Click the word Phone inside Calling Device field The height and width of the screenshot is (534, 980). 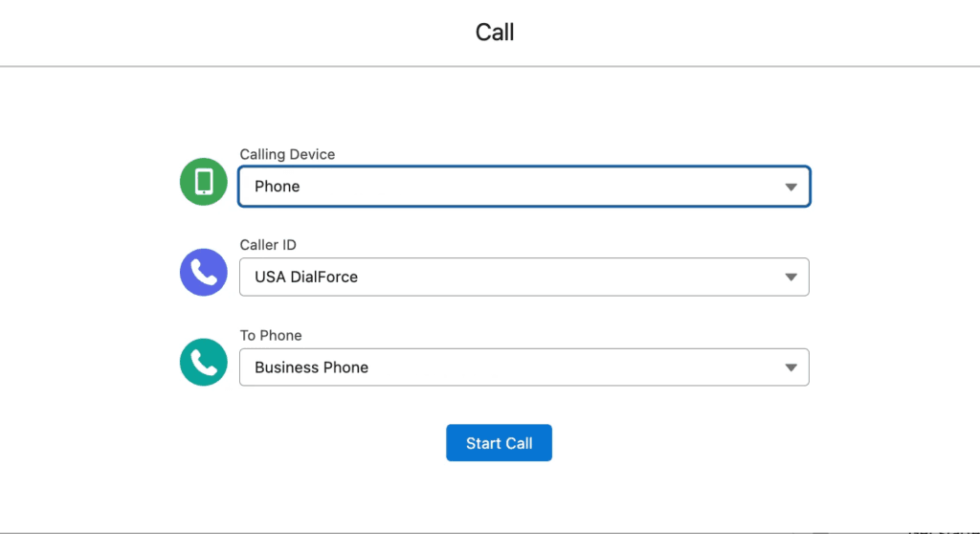[x=278, y=187]
